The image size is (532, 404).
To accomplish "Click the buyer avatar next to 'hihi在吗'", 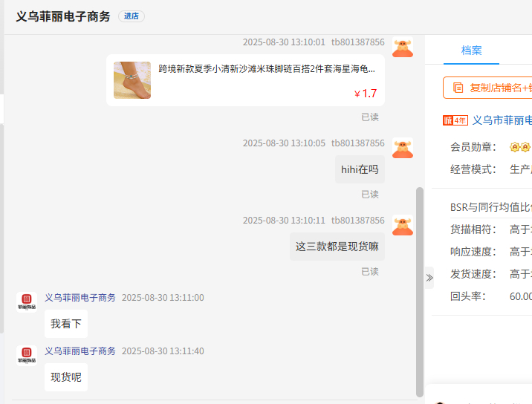I will click(x=403, y=149).
